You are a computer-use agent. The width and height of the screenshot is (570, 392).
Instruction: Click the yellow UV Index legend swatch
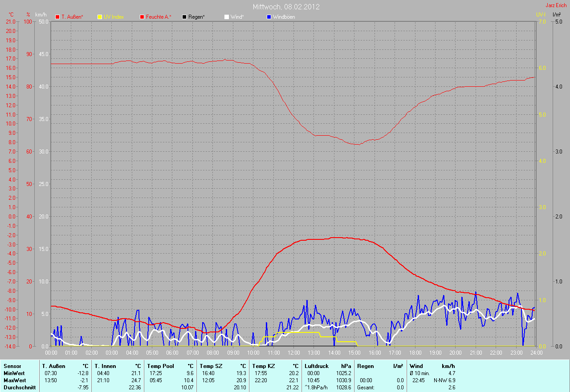coord(100,17)
